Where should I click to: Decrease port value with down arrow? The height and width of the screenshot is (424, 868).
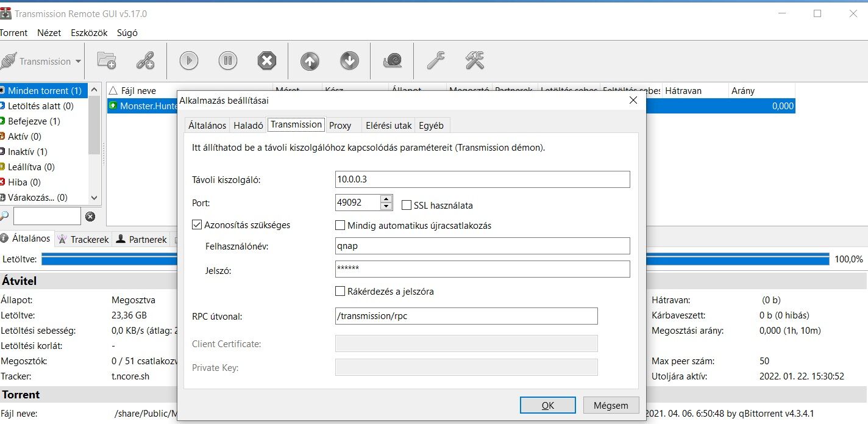click(x=386, y=206)
